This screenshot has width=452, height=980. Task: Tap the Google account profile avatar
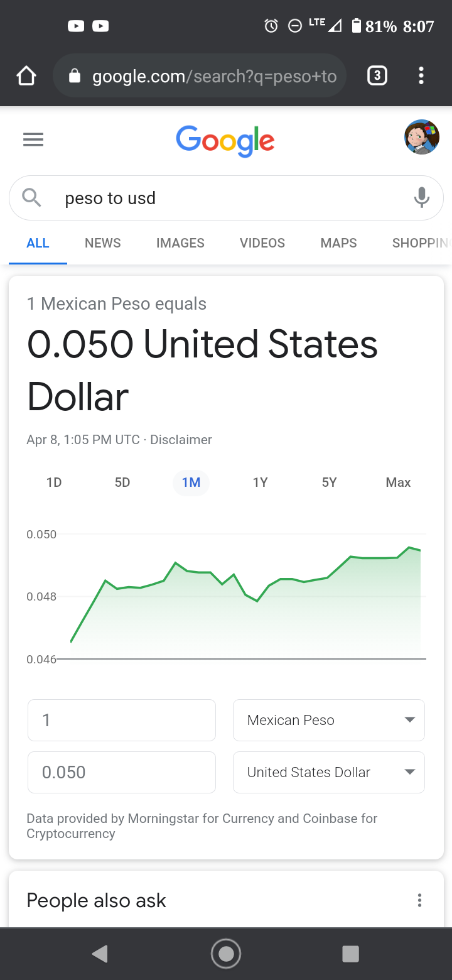pos(421,137)
